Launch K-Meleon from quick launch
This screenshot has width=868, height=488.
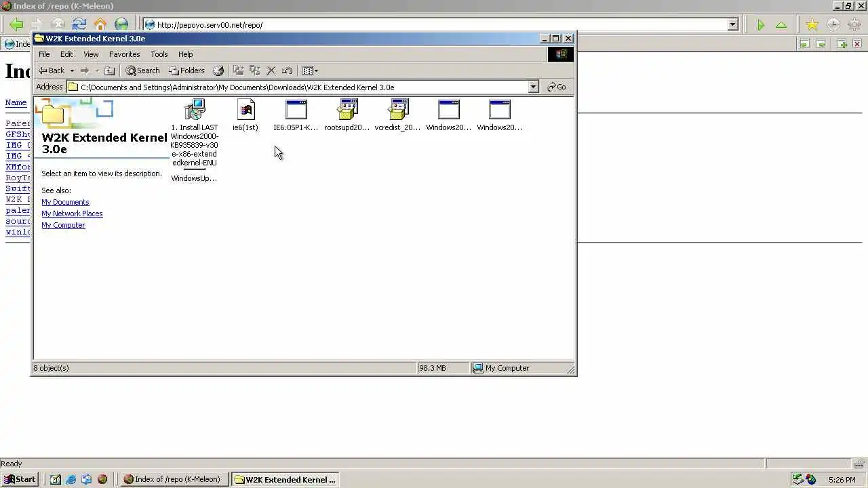tap(102, 479)
